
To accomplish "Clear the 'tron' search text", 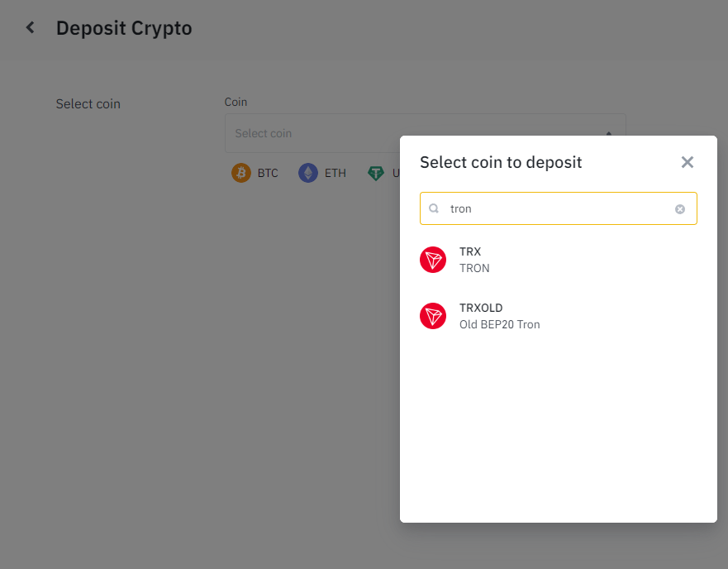I will pos(680,209).
